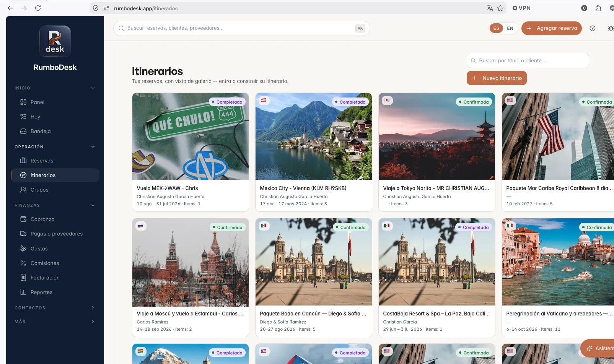614x364 pixels.
Task: Click Mexico flag on CostaBaja card
Action: 387,226
